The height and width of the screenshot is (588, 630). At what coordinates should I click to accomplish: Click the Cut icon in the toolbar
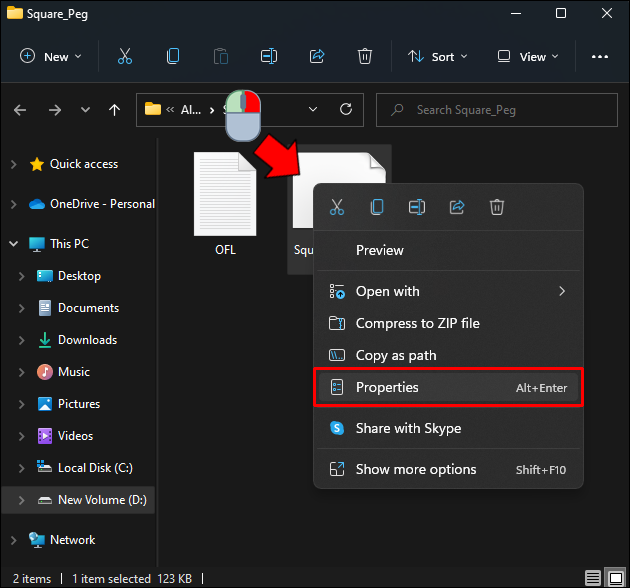[125, 56]
